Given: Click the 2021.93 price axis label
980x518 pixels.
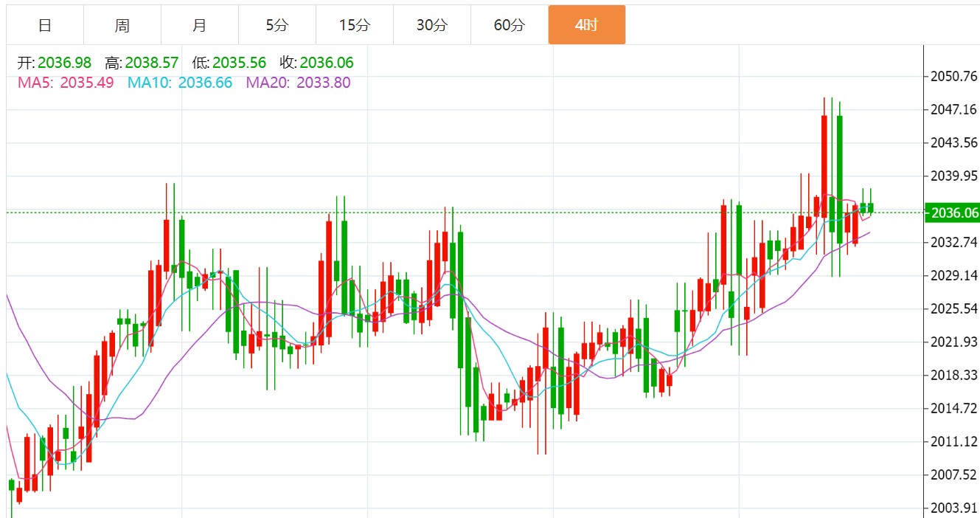Looking at the screenshot, I should point(954,342).
